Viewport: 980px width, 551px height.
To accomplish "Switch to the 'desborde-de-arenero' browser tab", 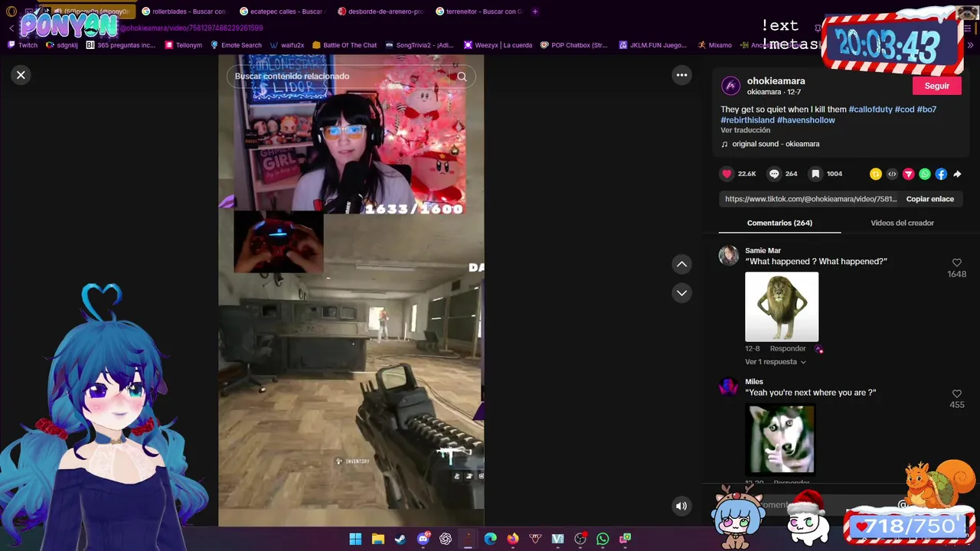I will 380,11.
